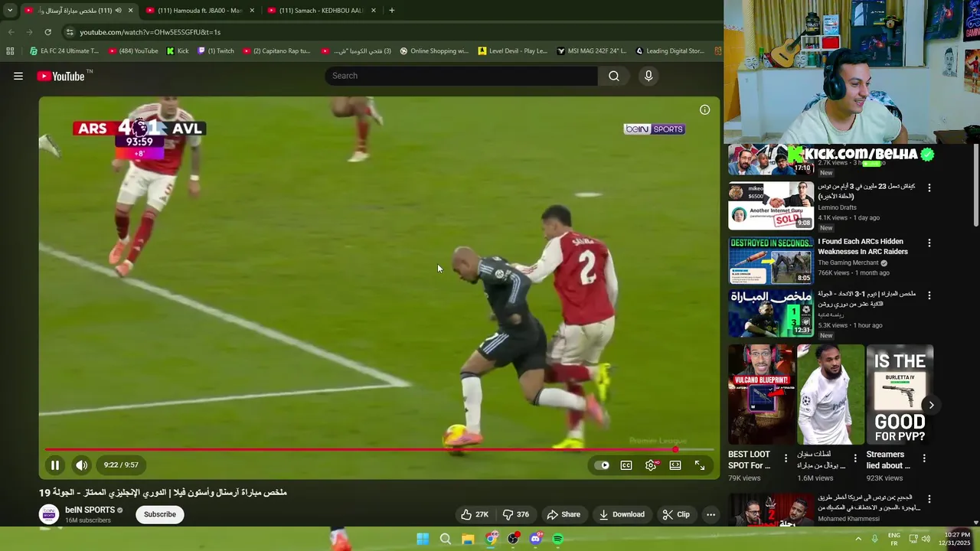
Task: Dislike the video showing 376
Action: pos(516,514)
